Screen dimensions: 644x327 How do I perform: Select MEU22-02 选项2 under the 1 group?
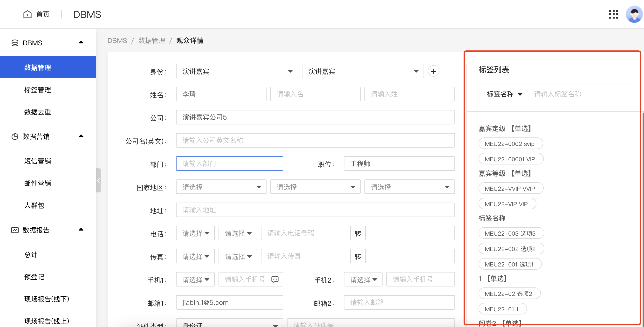coord(509,293)
